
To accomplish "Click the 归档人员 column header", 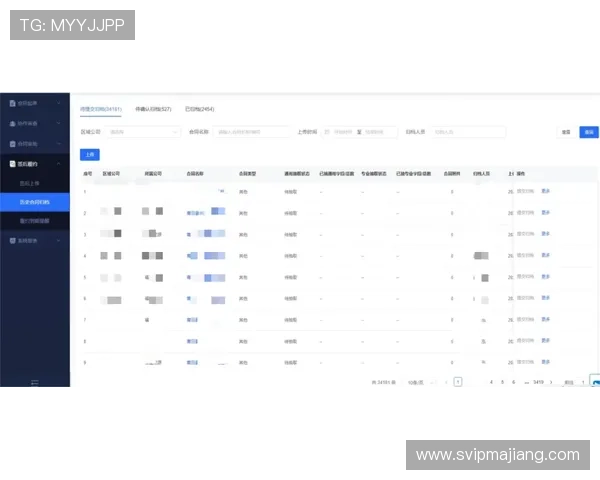I will 481,174.
